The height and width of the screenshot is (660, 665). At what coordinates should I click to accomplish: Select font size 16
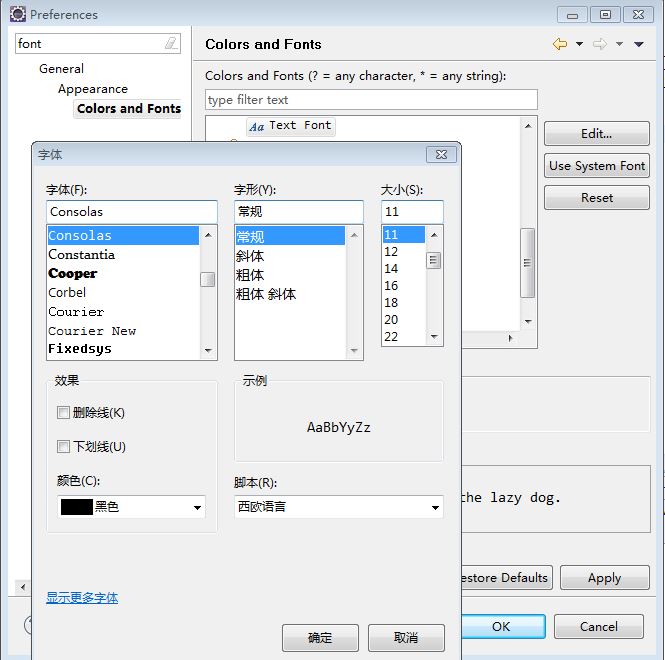(403, 285)
